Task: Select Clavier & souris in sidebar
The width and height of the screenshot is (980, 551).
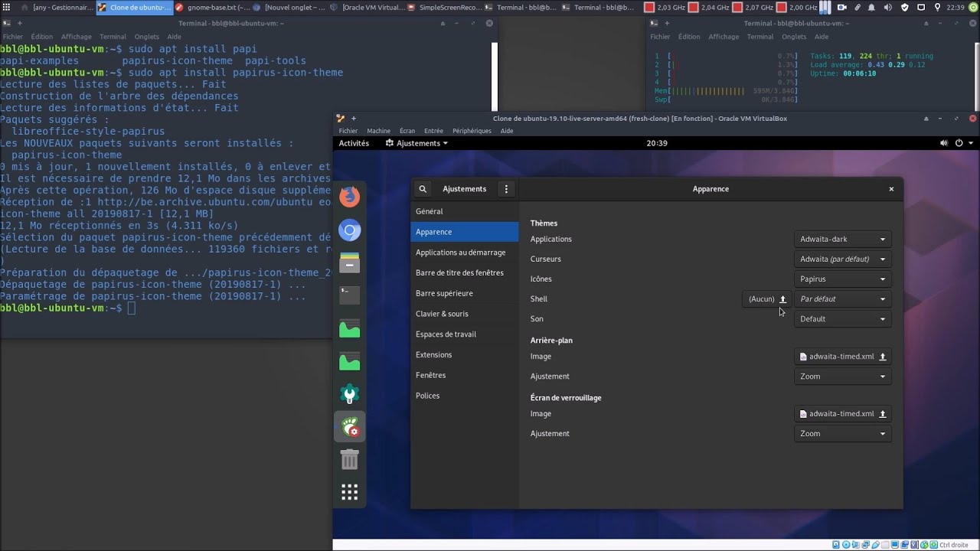Action: 465,314
